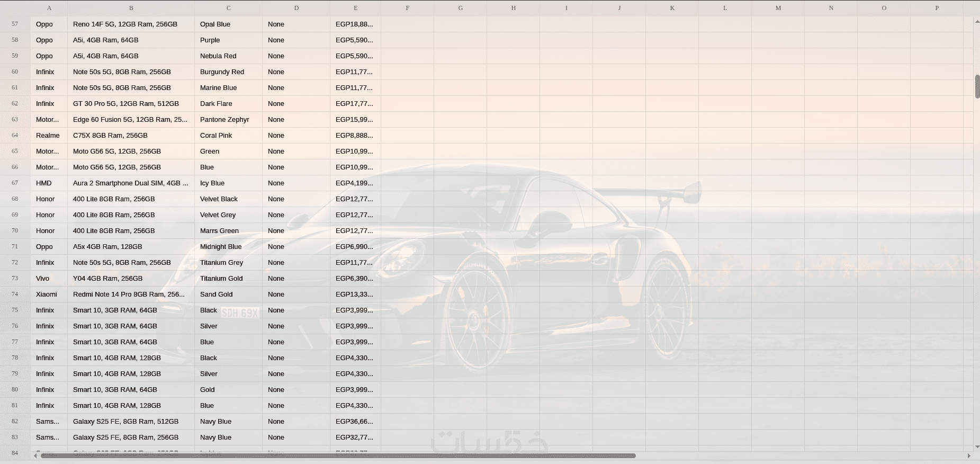Click the 'EGP36,66...' price cell
980x464 pixels.
pos(356,421)
